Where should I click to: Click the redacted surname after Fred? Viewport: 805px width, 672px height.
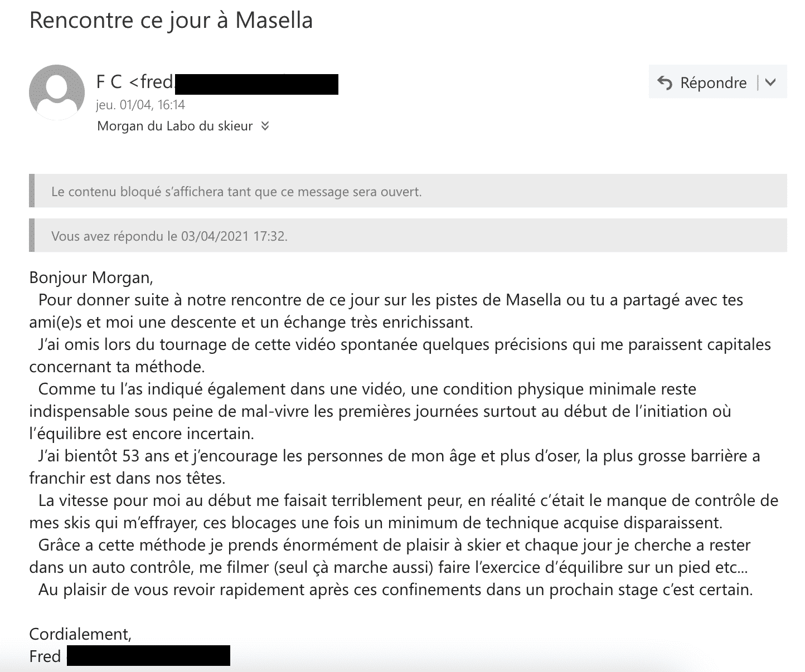[x=148, y=656]
